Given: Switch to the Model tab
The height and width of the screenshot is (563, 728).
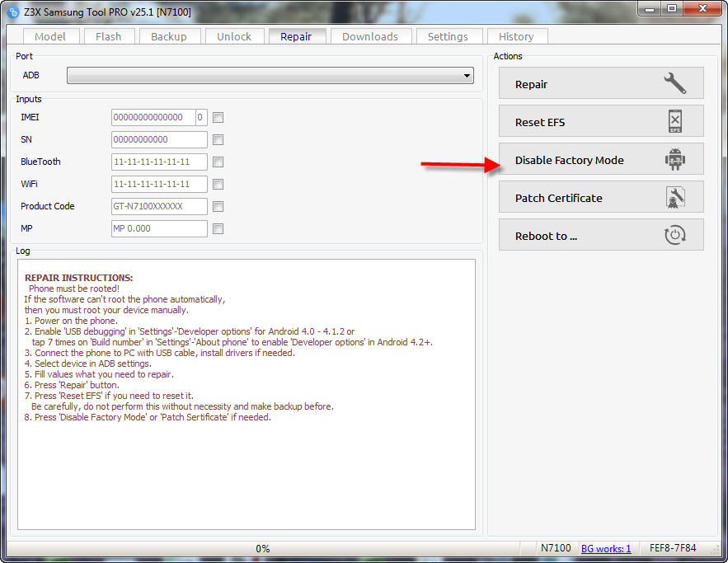Looking at the screenshot, I should tap(50, 36).
